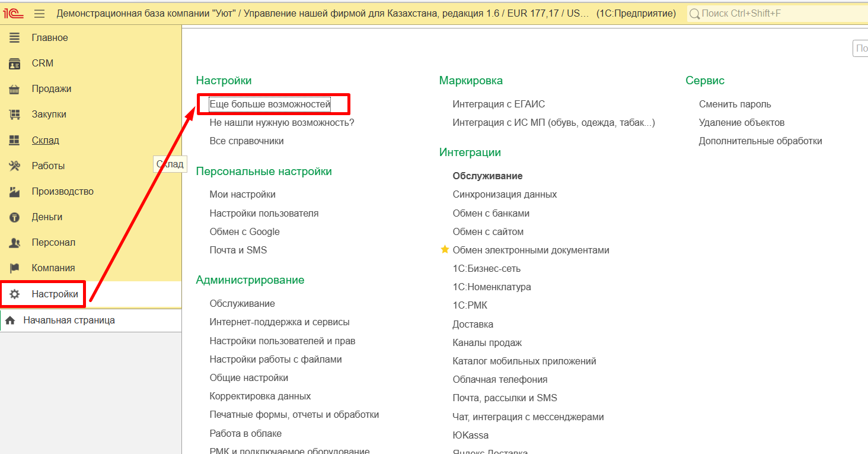This screenshot has width=868, height=454.
Task: Open Обслуживание under Администрирование
Action: [242, 303]
